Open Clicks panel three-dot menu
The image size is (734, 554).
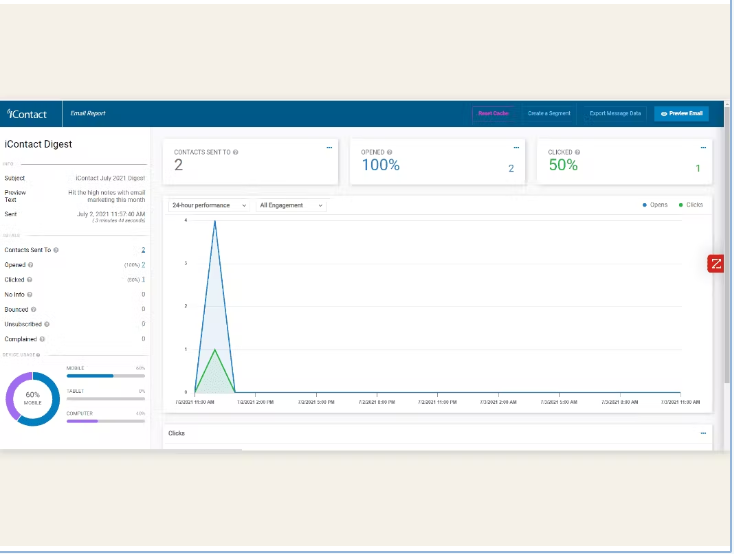703,433
